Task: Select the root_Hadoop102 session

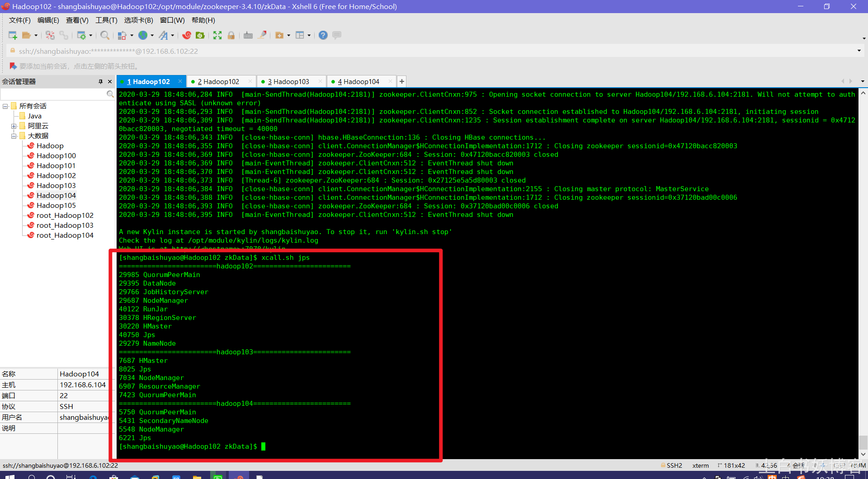Action: coord(65,216)
